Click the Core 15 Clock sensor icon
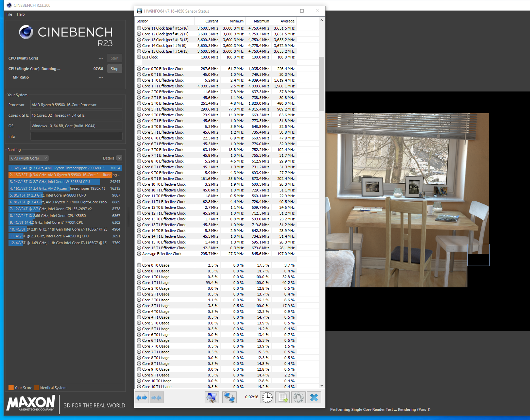 tap(139, 51)
